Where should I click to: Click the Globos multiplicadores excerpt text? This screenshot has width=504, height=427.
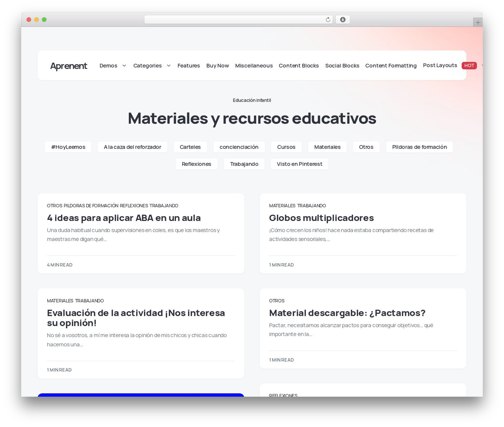point(351,234)
